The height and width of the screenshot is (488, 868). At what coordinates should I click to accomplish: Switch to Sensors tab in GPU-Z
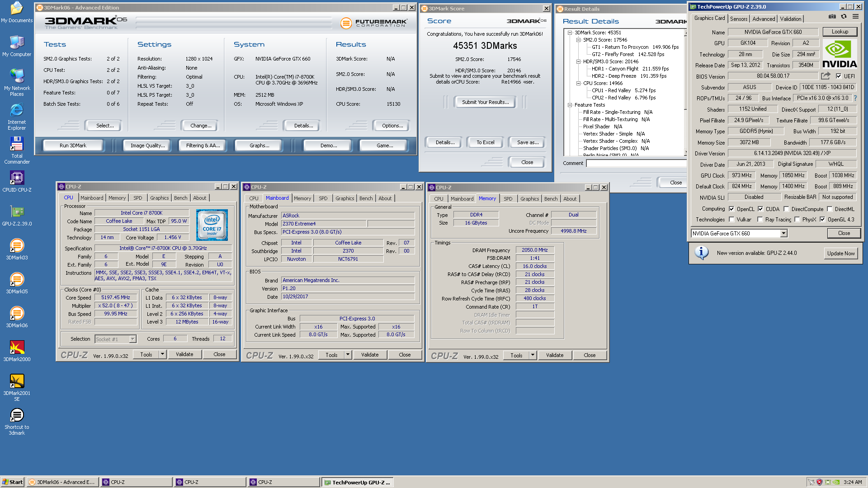(x=738, y=19)
